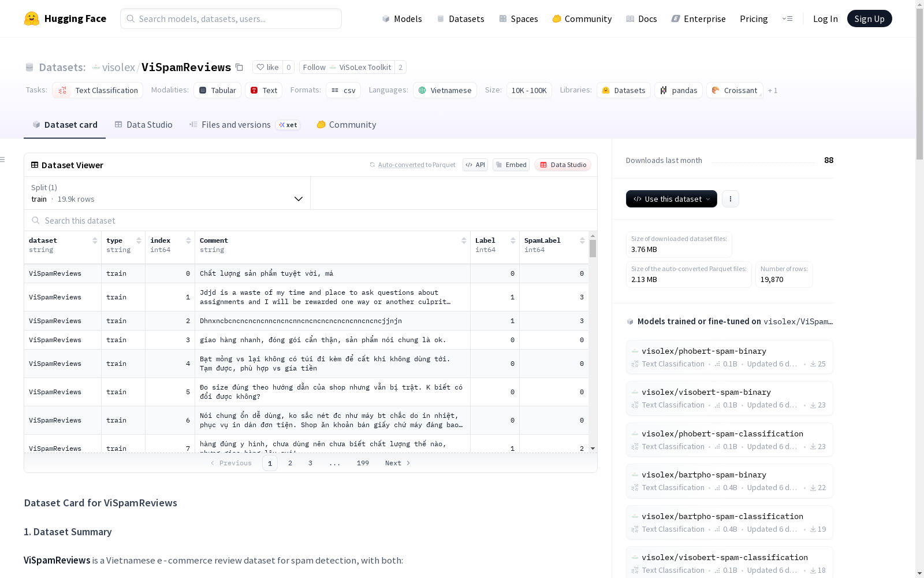Open the visolex/bartpho-spam-binary model
Viewport: 924px width, 578px height.
[x=729, y=481]
